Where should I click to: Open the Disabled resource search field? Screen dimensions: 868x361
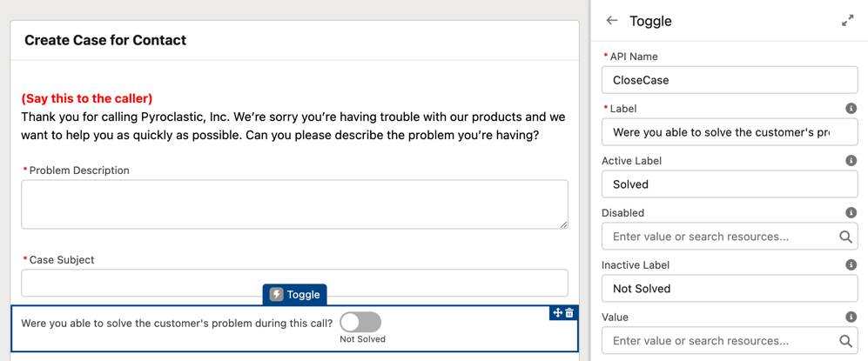(730, 237)
